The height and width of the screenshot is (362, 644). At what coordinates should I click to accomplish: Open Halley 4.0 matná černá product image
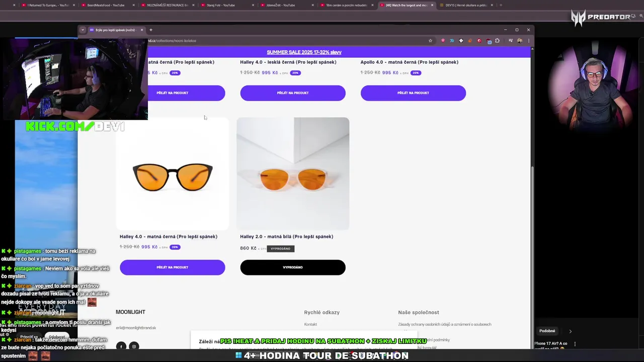click(x=172, y=173)
